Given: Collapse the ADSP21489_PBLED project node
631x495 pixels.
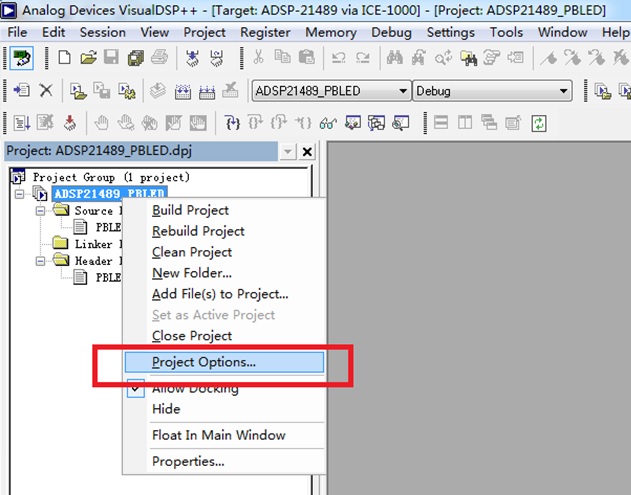Looking at the screenshot, I should tap(19, 194).
